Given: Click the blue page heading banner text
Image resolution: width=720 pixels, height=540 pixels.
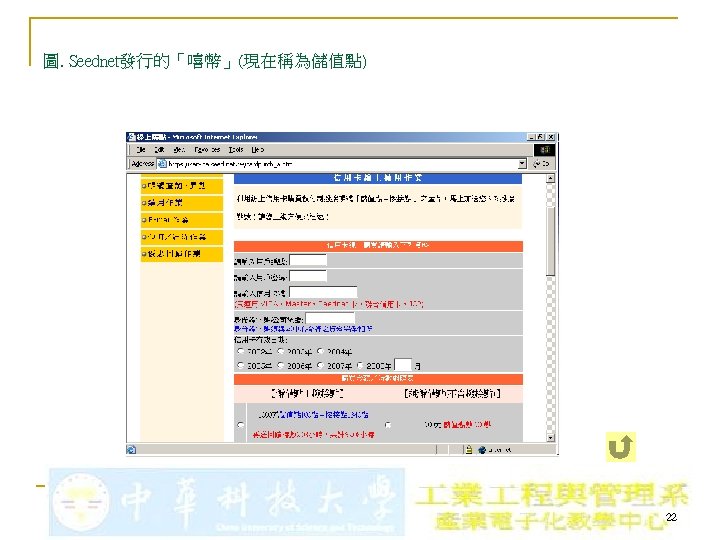Looking at the screenshot, I should coord(378,178).
